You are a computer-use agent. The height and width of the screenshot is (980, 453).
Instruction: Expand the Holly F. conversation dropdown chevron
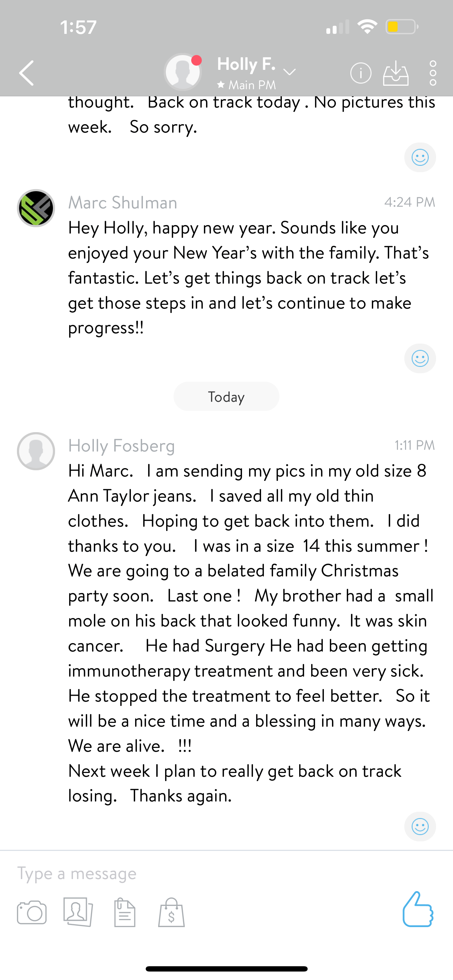tap(289, 72)
